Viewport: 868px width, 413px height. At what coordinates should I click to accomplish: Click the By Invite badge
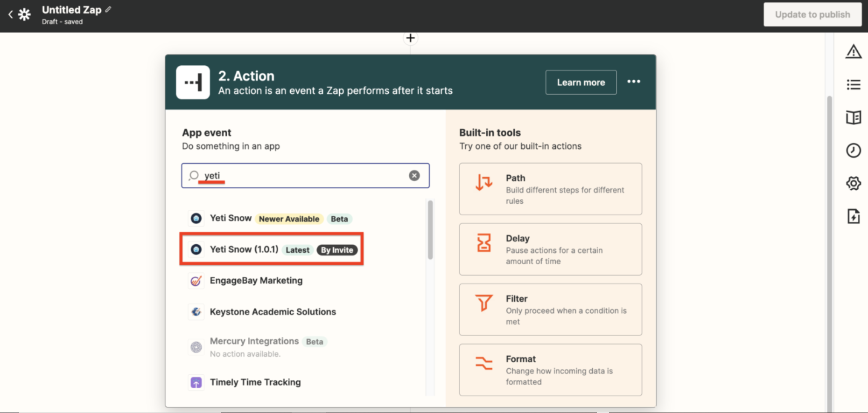pos(337,250)
